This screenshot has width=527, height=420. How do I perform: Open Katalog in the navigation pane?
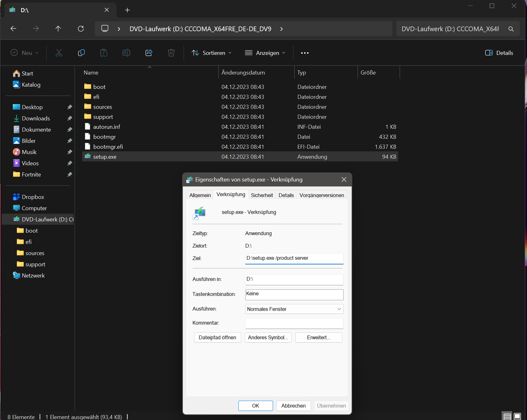27,85
